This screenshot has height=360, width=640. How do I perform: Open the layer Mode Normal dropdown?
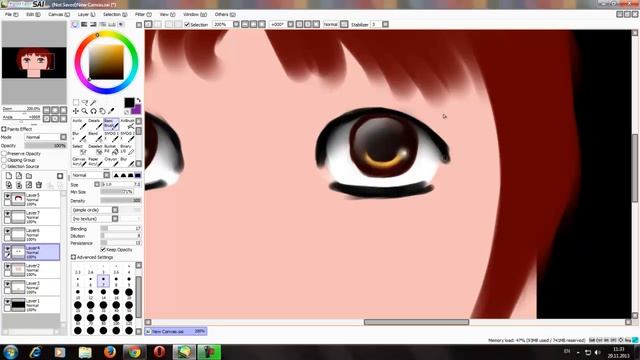[45, 137]
